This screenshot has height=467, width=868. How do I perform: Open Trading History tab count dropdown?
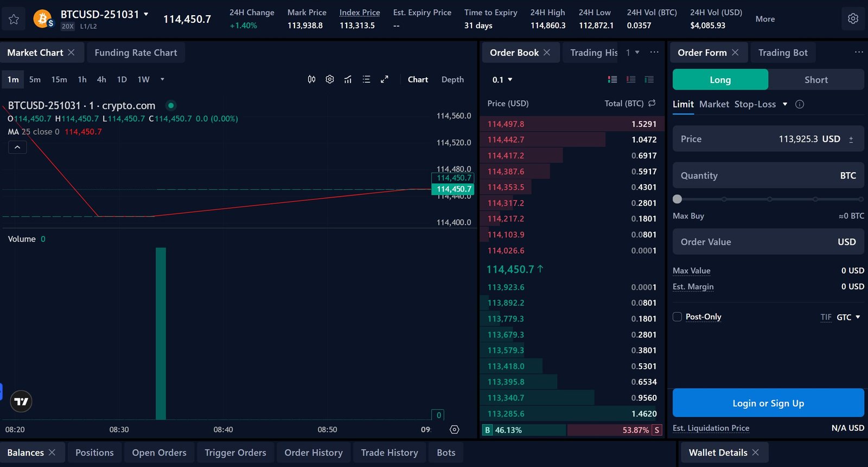[x=633, y=53]
